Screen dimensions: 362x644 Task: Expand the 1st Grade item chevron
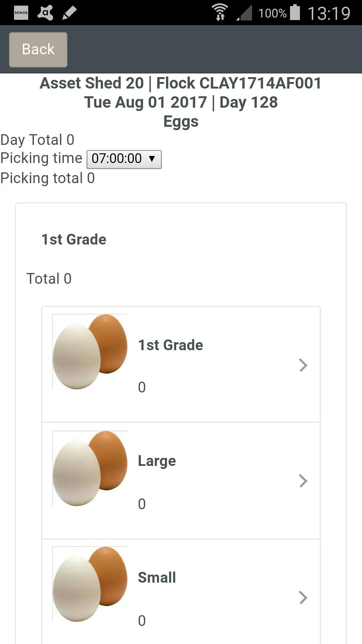303,365
